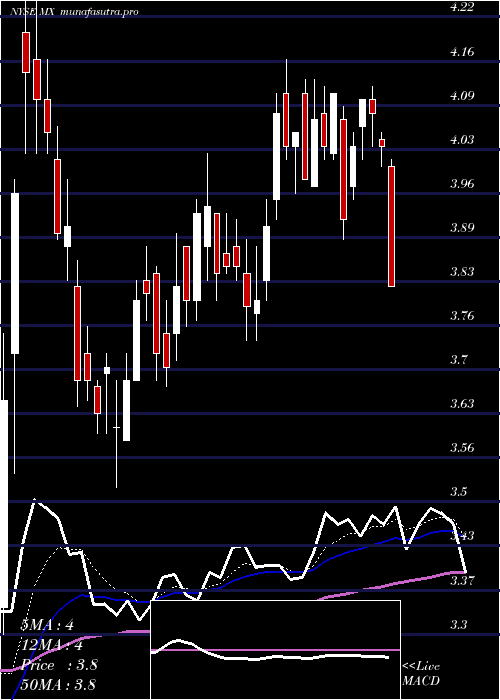Open the Live MACD inset chart
Viewport: 500px width, 700px height.
coord(275,650)
